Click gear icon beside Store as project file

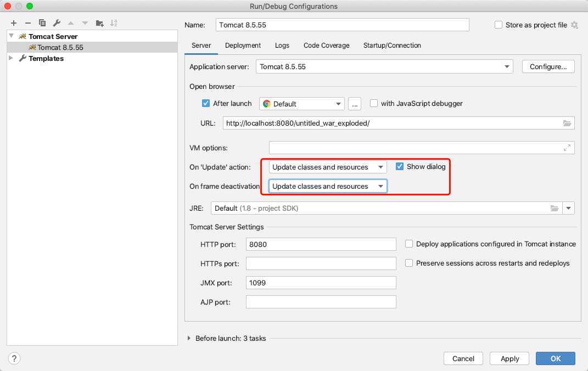point(574,25)
